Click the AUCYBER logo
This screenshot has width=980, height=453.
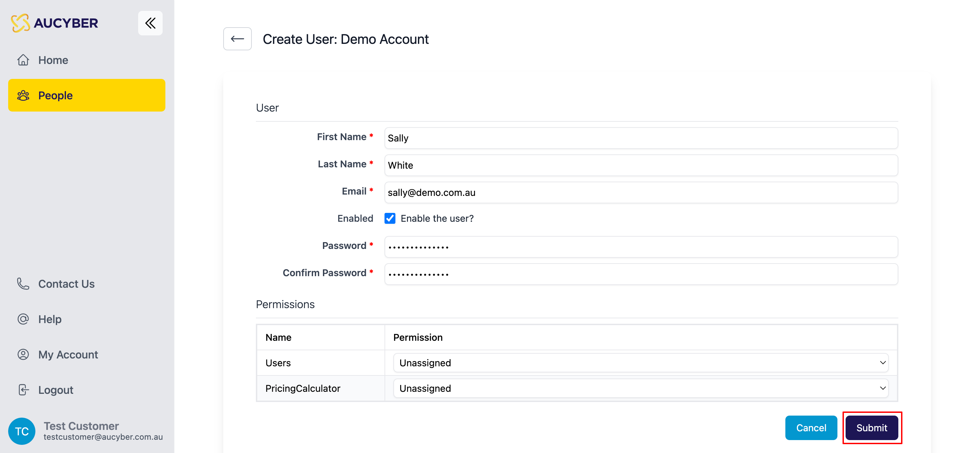55,23
